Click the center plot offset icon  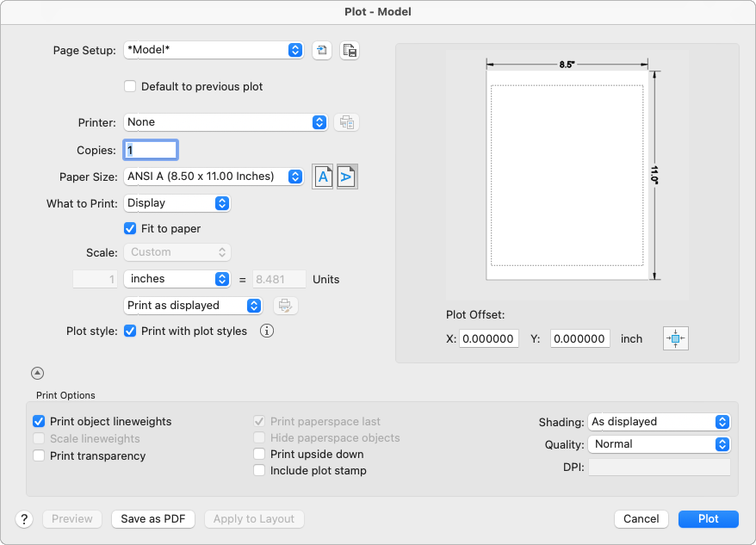676,339
